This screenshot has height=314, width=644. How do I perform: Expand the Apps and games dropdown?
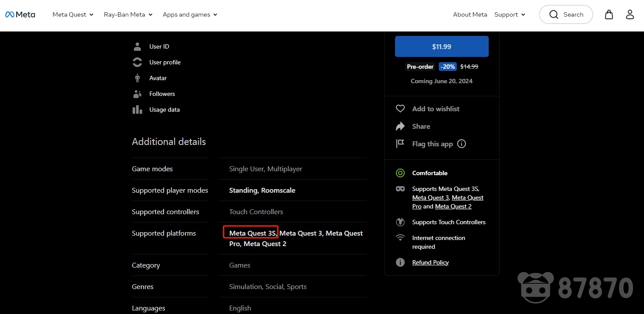(x=190, y=14)
